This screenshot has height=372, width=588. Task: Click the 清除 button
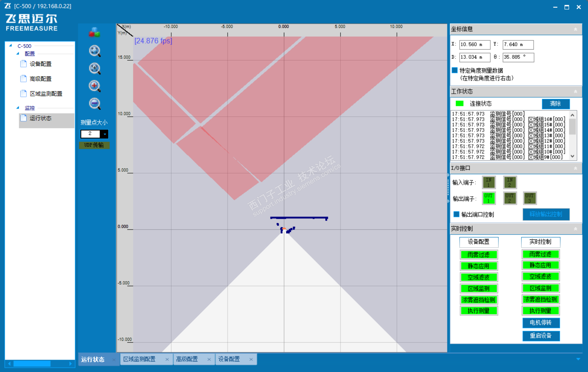(555, 104)
